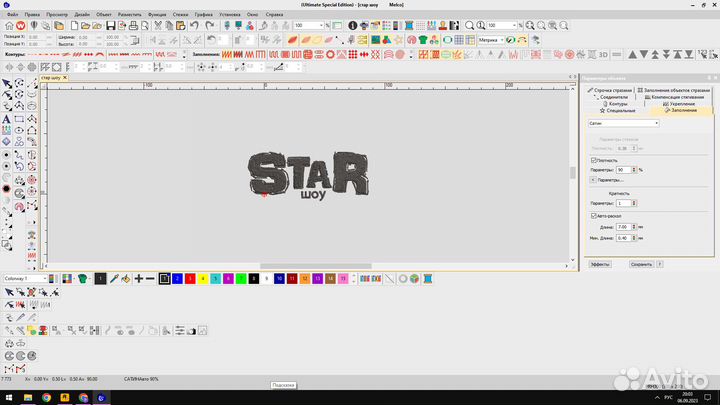Select the arrow selection tool in left toolbox
The image size is (720, 405).
click(x=7, y=84)
